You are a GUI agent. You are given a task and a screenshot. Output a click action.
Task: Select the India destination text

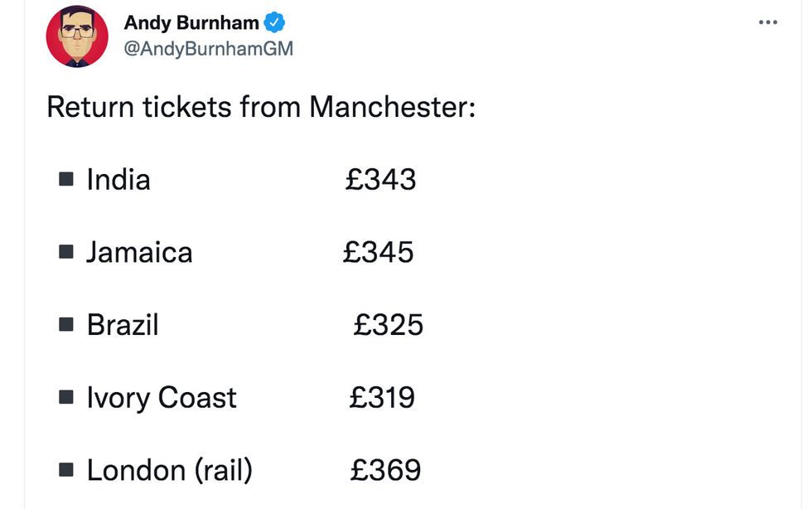click(x=118, y=180)
